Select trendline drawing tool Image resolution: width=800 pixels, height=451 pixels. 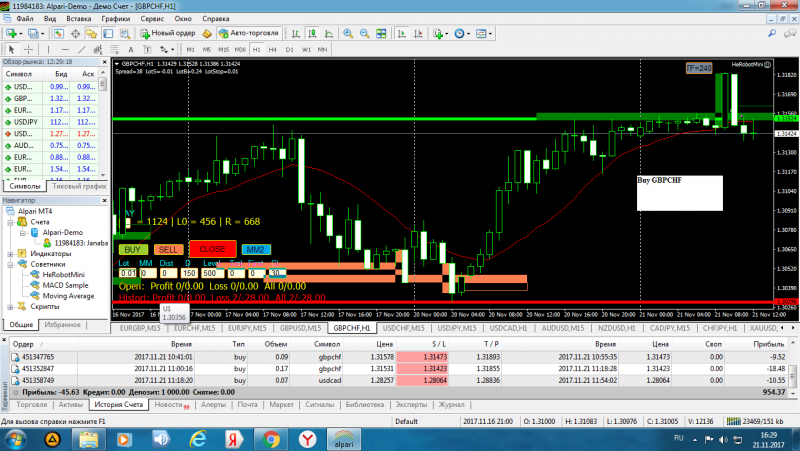pos(81,49)
